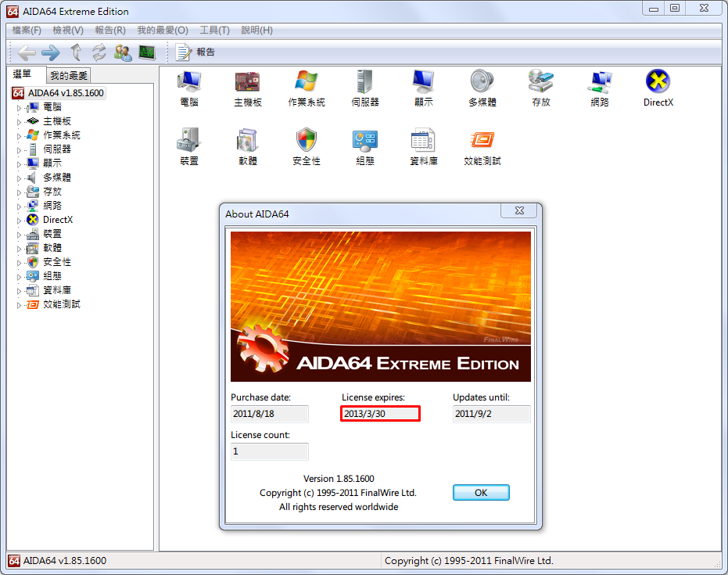Open the 檢視(V) menu
Viewport: 728px width, 575px height.
click(x=68, y=31)
